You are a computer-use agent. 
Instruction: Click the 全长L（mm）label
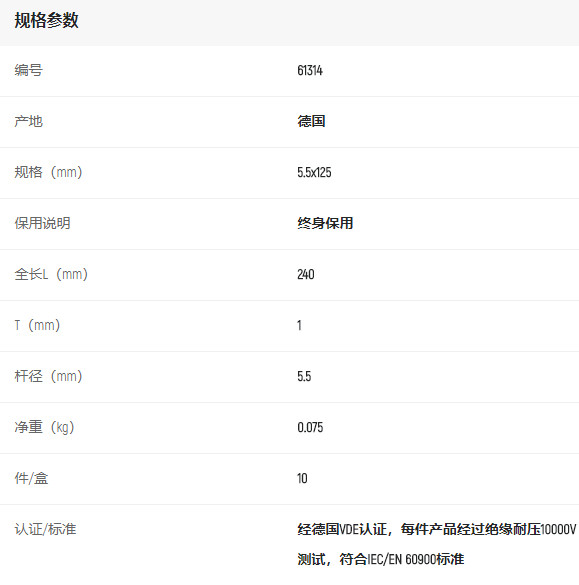51,274
